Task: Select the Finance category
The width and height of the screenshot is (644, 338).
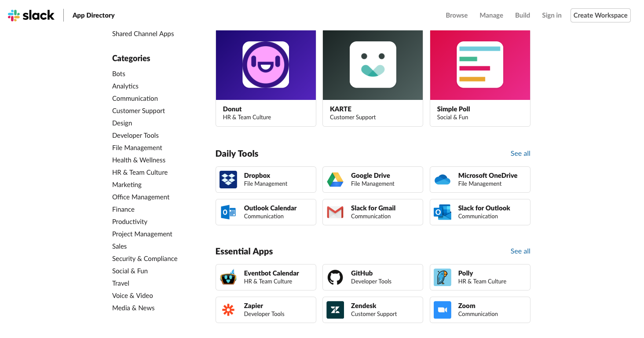Action: 123,209
